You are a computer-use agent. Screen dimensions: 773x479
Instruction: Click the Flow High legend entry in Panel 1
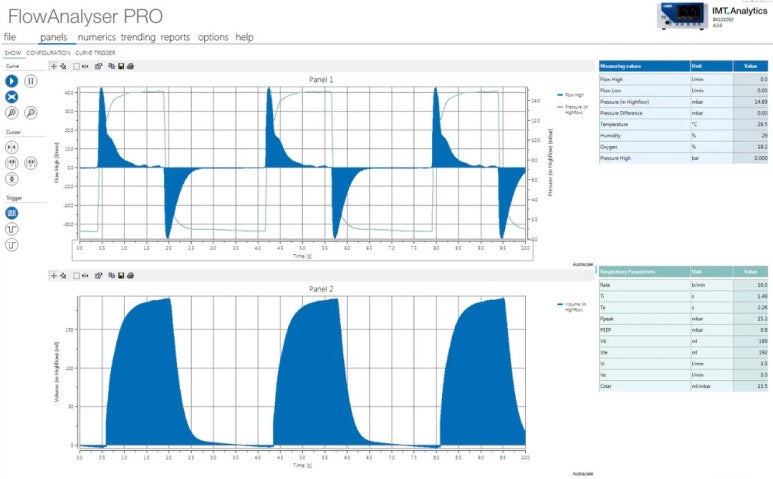click(x=570, y=95)
